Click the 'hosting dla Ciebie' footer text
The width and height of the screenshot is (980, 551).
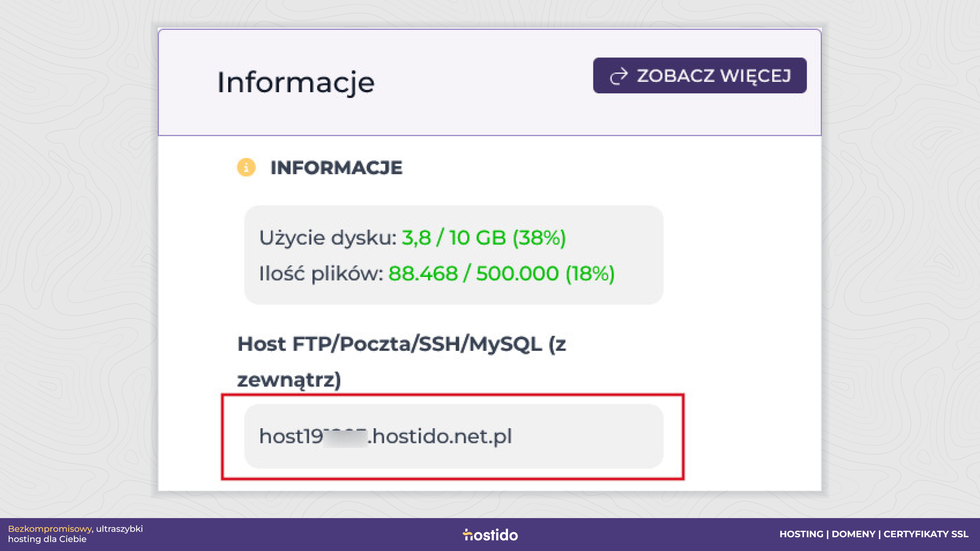coord(47,539)
